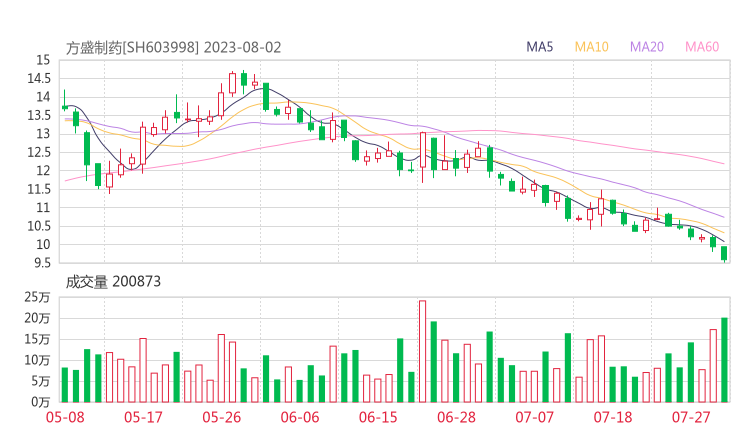The width and height of the screenshot is (740, 440).
Task: Click the 07-07 date label
Action: tap(534, 417)
